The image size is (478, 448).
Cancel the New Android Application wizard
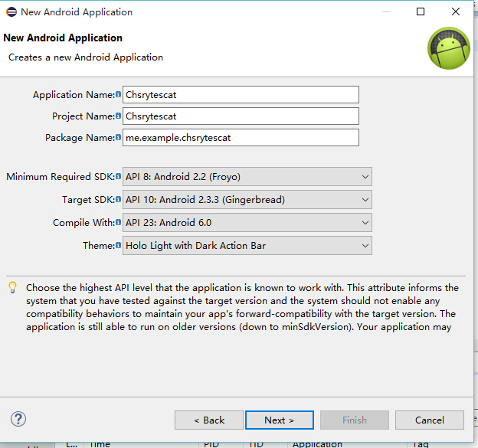pos(430,420)
